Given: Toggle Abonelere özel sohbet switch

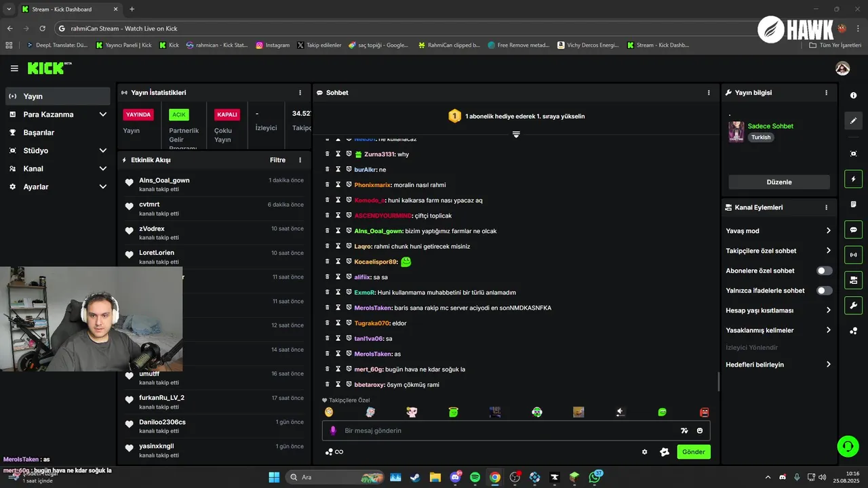Looking at the screenshot, I should tap(824, 270).
